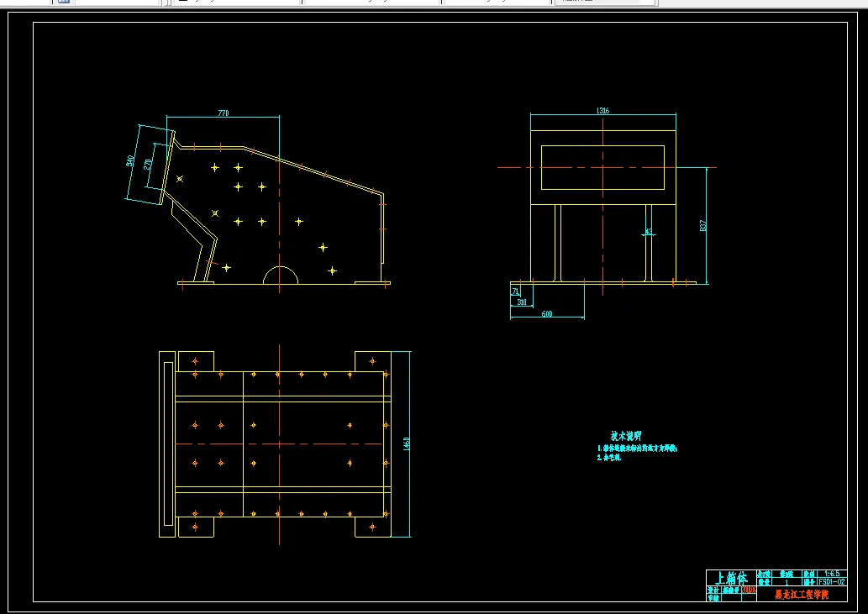Select the semicircle at the side view base
868x614 pixels.
tap(281, 275)
